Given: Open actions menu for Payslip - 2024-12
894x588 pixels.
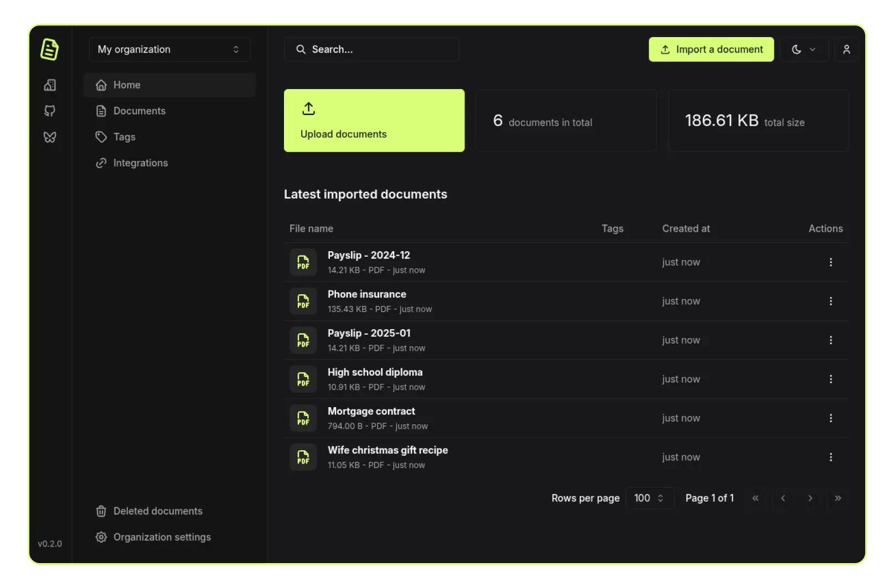Looking at the screenshot, I should click(x=830, y=262).
